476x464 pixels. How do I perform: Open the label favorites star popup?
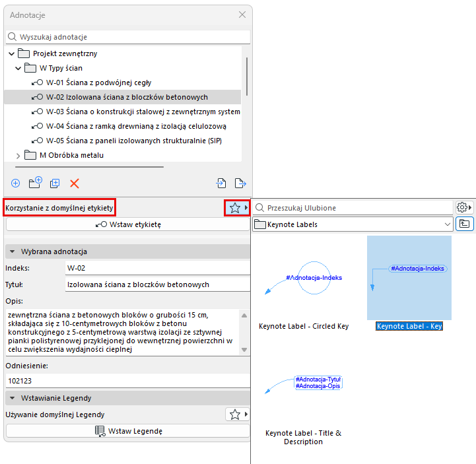click(x=237, y=208)
